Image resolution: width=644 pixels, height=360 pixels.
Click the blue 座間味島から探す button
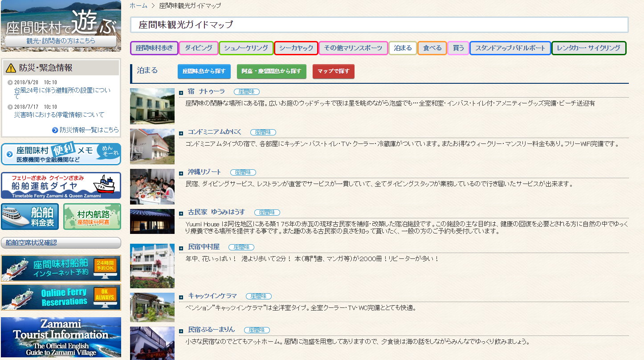204,71
